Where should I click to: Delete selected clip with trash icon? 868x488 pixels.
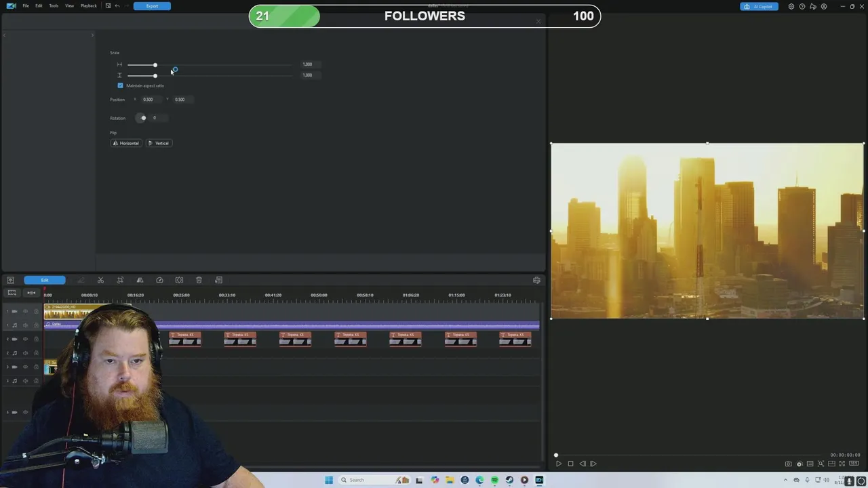pos(199,280)
